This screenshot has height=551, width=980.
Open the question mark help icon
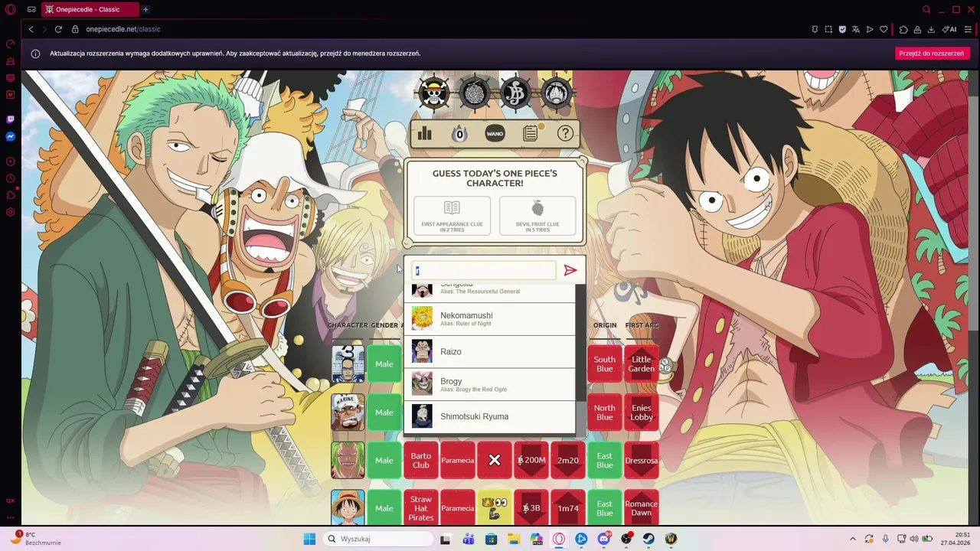[x=565, y=134]
